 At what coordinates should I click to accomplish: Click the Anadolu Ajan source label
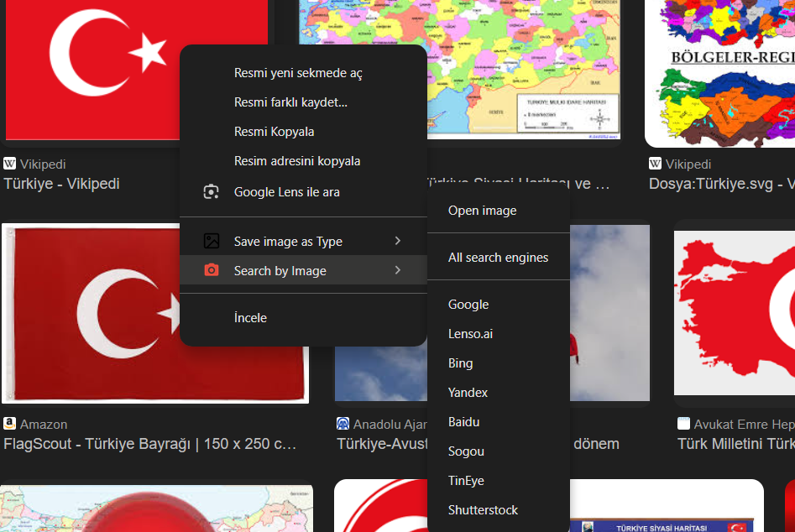point(390,424)
